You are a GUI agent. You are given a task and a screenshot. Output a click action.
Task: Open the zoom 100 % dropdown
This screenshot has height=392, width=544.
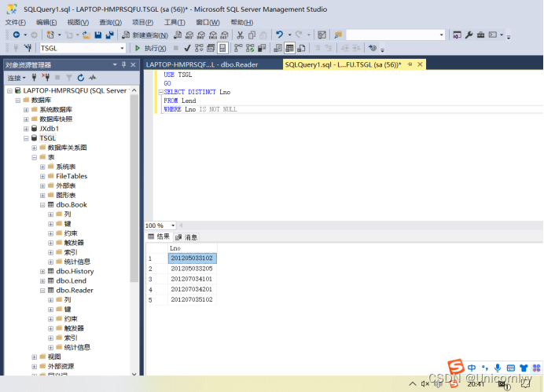pyautogui.click(x=173, y=225)
